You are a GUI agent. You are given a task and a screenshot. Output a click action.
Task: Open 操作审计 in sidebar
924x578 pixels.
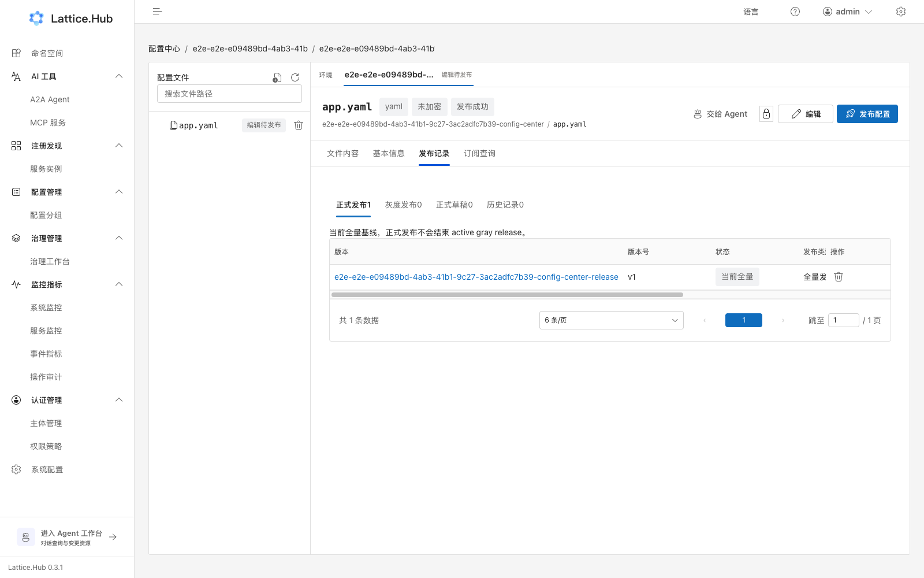pyautogui.click(x=46, y=377)
